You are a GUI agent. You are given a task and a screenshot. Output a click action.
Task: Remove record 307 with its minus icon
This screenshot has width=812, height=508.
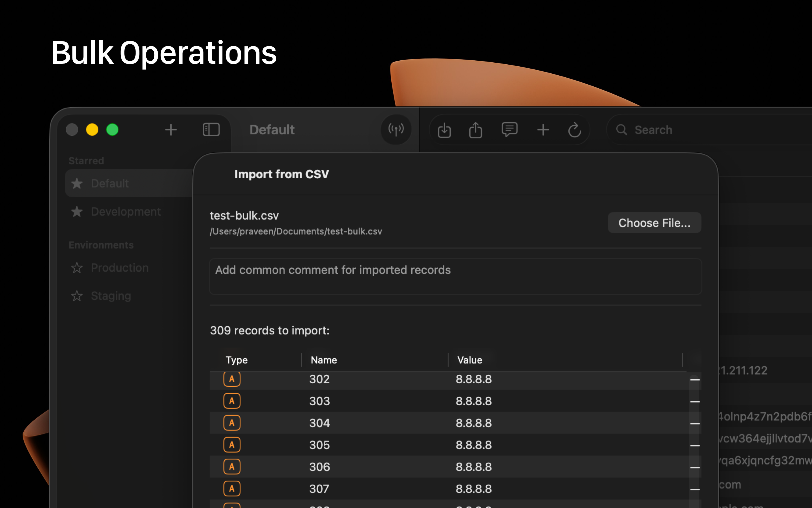(x=694, y=489)
